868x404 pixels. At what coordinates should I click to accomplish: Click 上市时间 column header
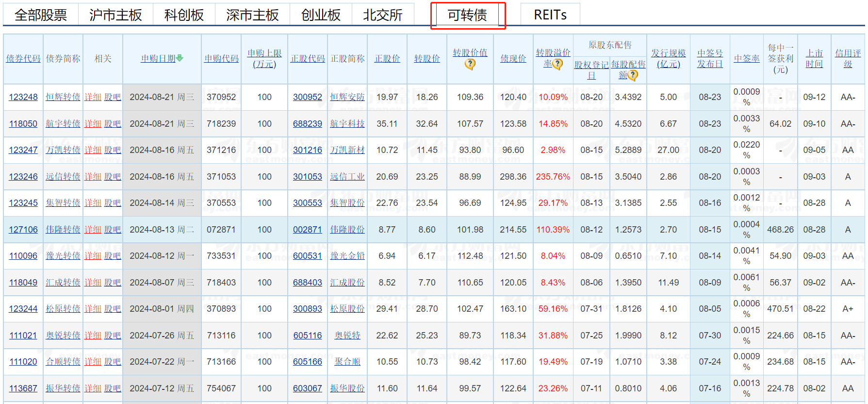pos(814,58)
